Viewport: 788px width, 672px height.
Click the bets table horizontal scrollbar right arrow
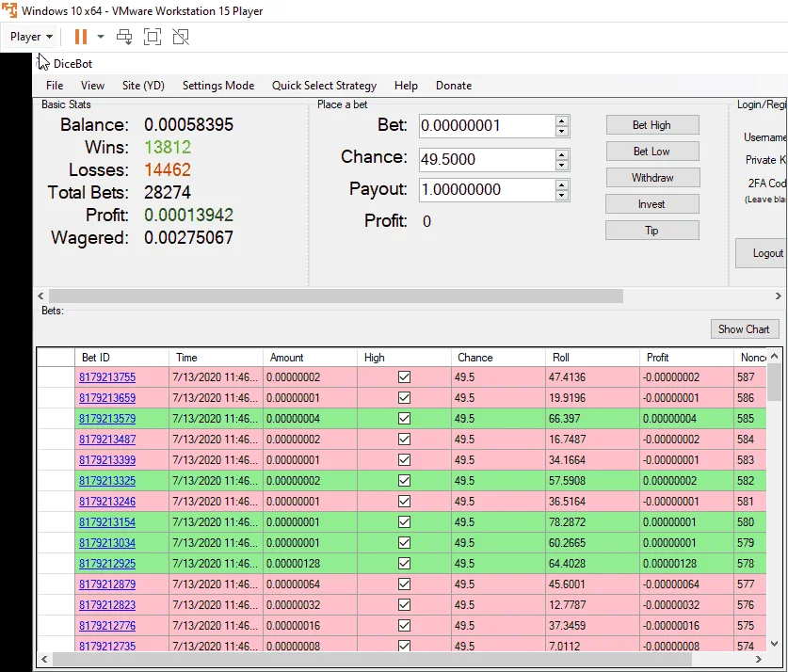(759, 659)
